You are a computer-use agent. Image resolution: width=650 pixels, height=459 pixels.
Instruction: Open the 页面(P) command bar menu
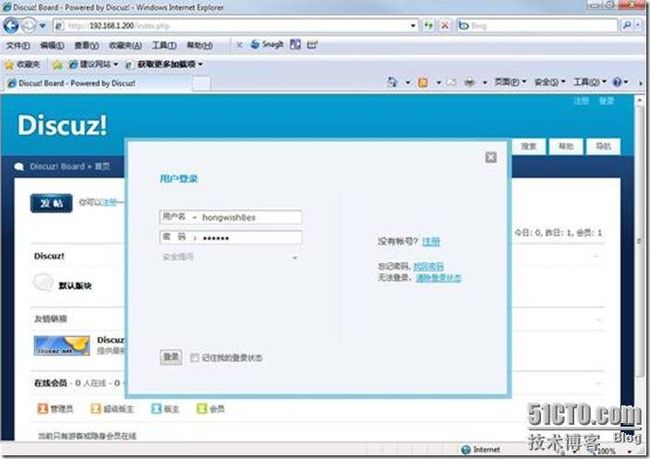click(x=510, y=82)
